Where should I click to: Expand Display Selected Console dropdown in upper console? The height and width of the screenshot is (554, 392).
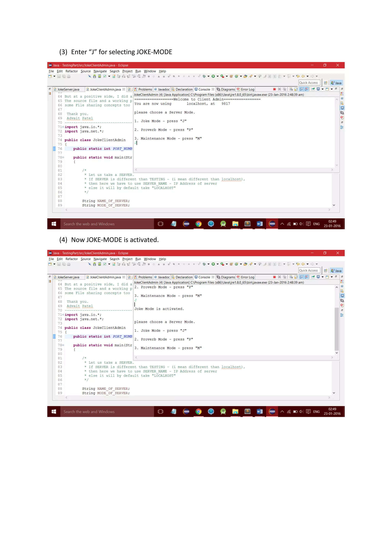[323, 89]
